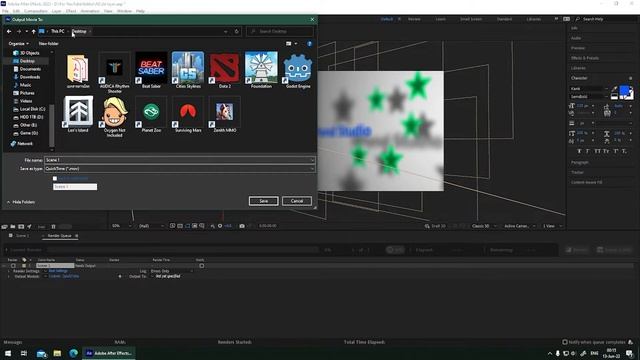Image resolution: width=640 pixels, height=360 pixels.
Task: Apply All Caps in Character panel
Action: coord(598,151)
